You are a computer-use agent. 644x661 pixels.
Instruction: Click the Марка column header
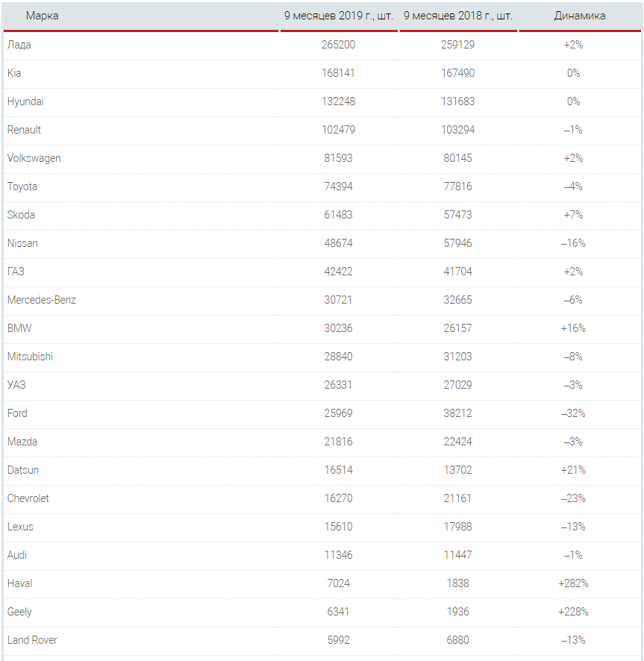pos(43,16)
